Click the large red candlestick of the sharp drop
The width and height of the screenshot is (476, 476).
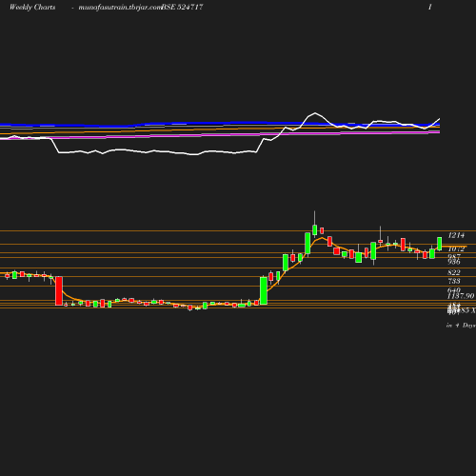click(59, 290)
